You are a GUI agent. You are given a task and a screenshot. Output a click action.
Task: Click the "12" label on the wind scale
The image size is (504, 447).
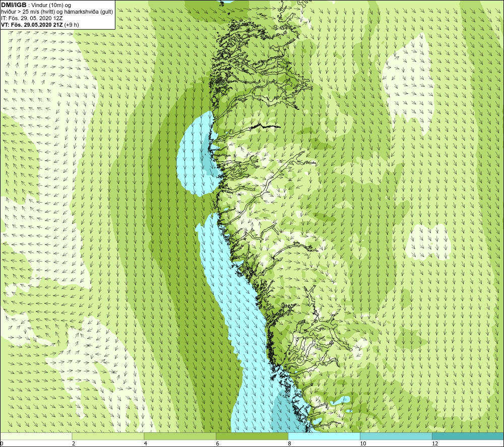tap(435, 443)
